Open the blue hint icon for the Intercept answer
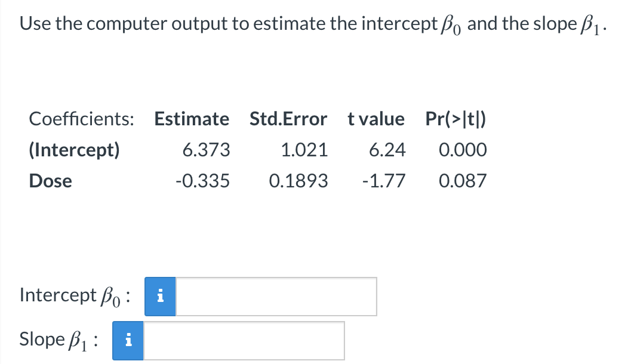 tap(159, 297)
